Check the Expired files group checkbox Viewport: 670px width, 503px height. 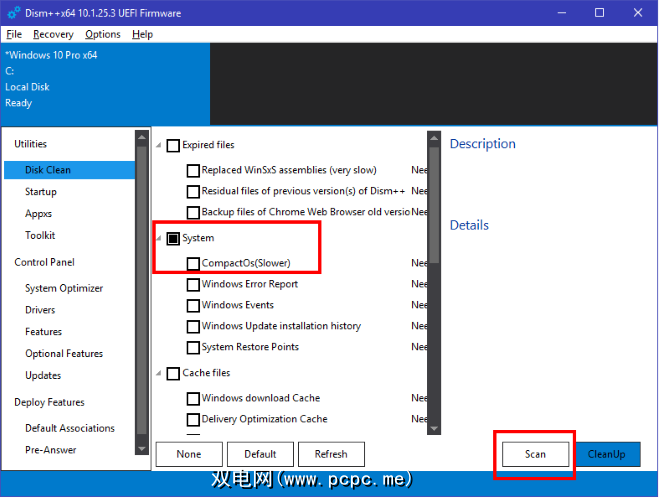click(173, 146)
